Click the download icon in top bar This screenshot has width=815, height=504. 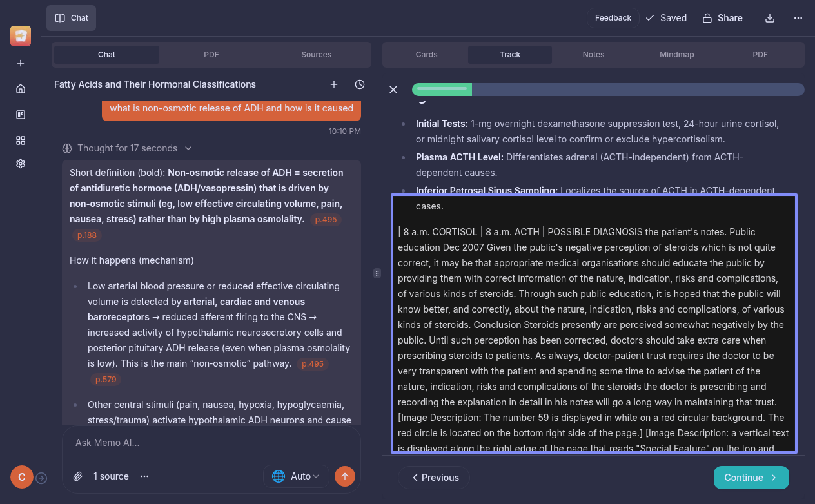(769, 18)
